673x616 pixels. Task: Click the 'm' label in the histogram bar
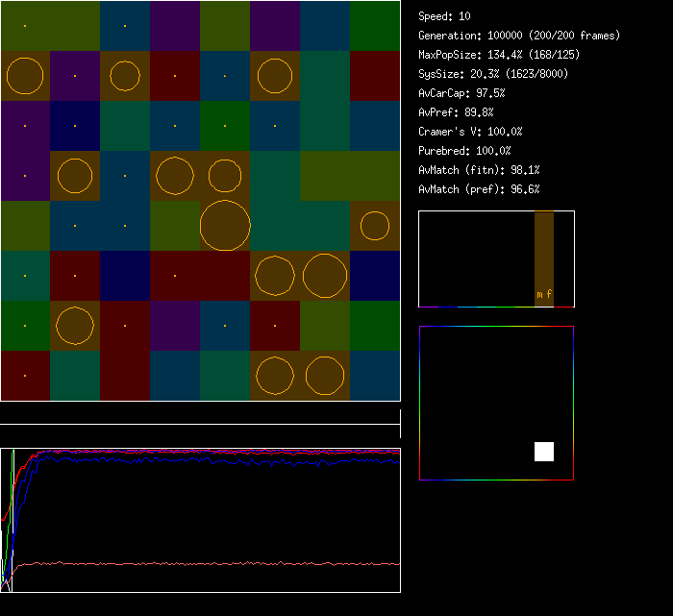pos(539,294)
